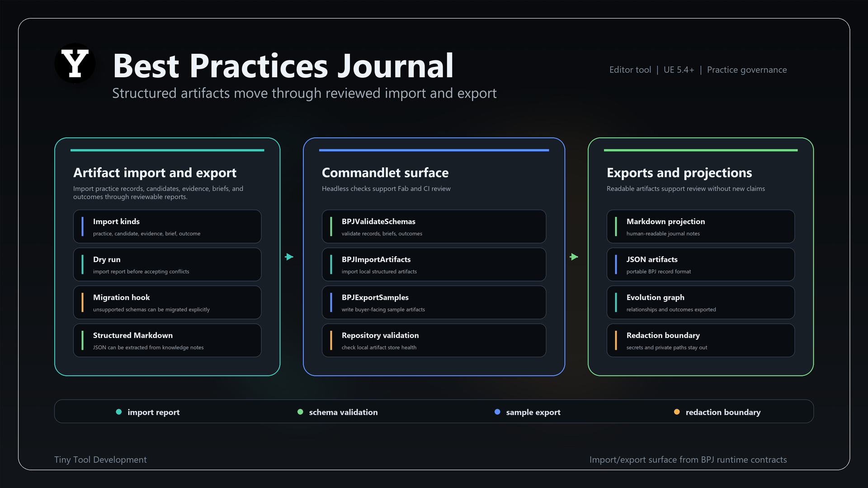Open the Structured Markdown card
This screenshot has height=488, width=868.
point(167,340)
